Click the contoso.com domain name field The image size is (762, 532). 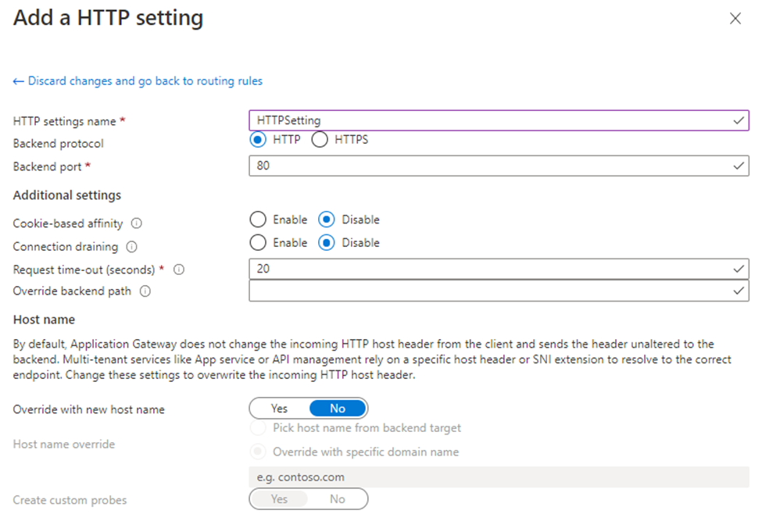(x=499, y=477)
